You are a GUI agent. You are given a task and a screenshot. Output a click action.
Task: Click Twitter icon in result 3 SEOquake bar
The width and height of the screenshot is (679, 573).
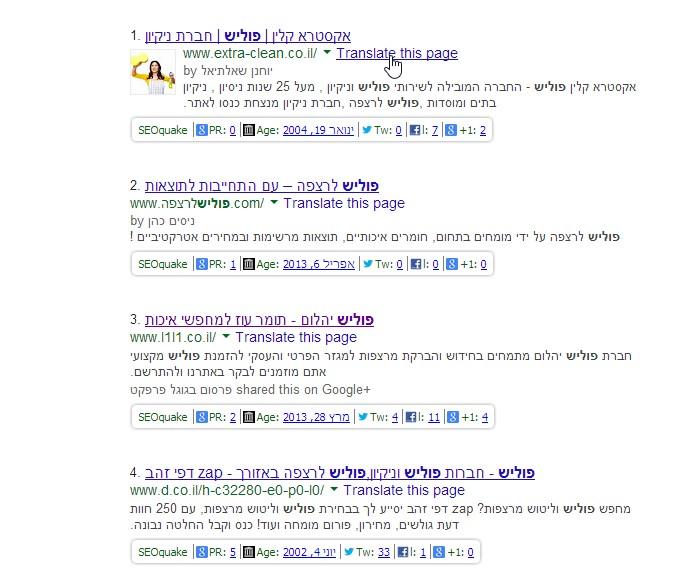tap(363, 417)
